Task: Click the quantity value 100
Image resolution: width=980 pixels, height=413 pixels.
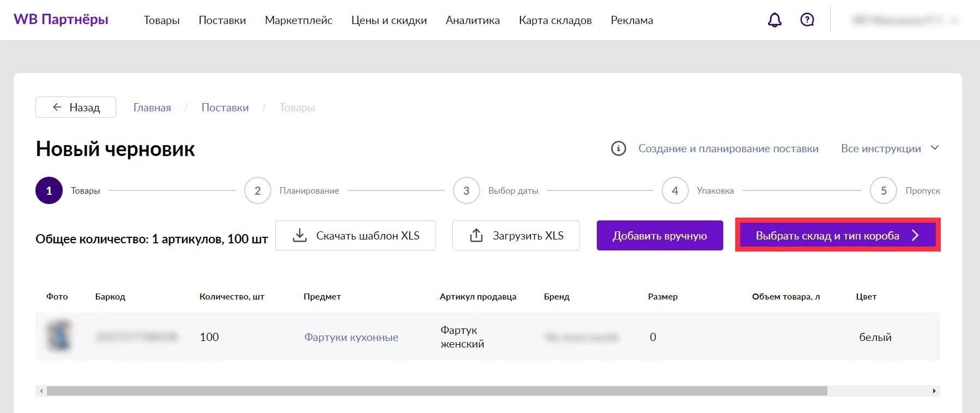Action: (x=209, y=337)
